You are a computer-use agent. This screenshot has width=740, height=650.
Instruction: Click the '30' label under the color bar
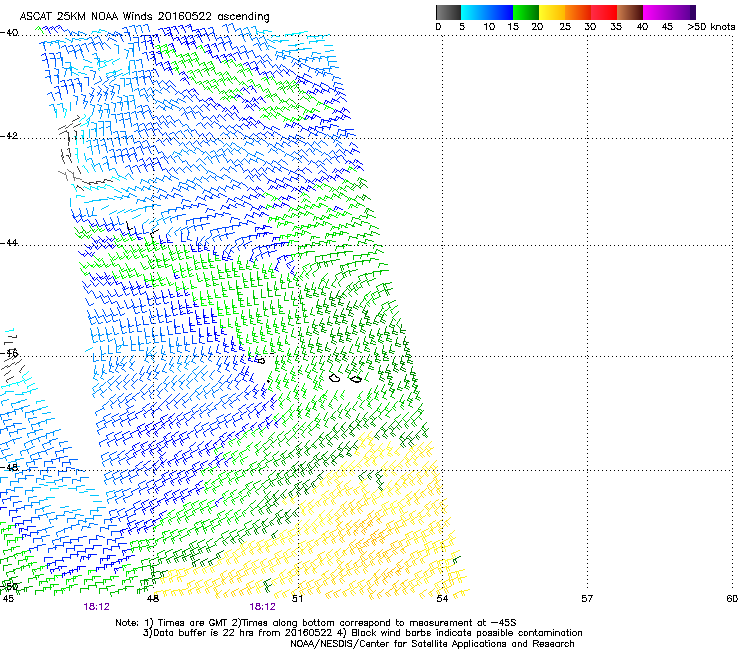590,27
